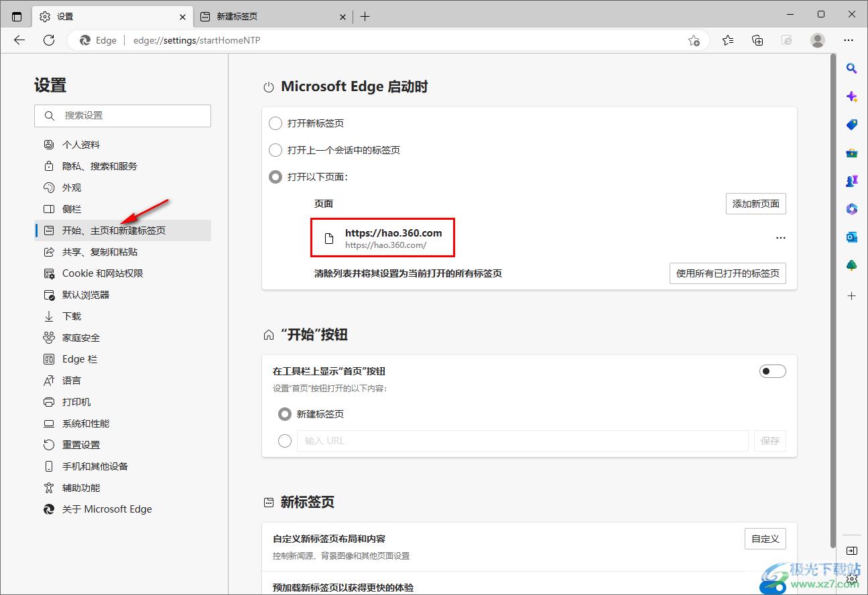The height and width of the screenshot is (595, 868).
Task: Close the 新建标签页 tab
Action: click(343, 17)
